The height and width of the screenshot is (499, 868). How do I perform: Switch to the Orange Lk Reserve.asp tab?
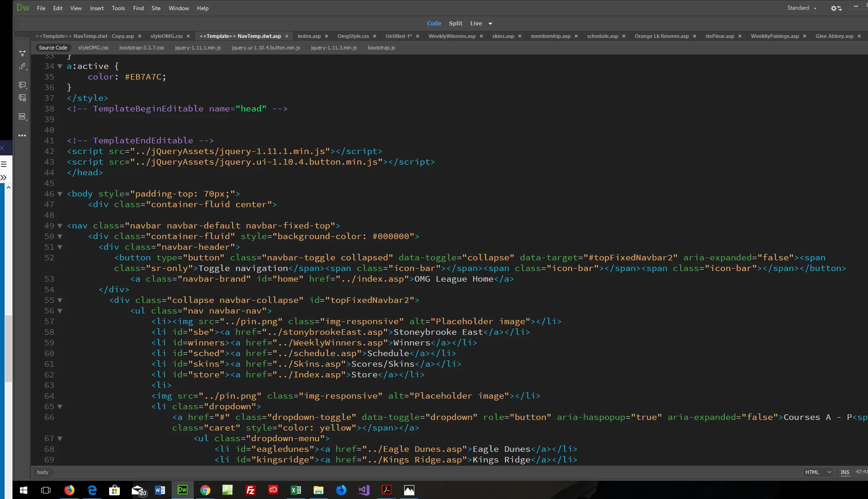pyautogui.click(x=662, y=36)
